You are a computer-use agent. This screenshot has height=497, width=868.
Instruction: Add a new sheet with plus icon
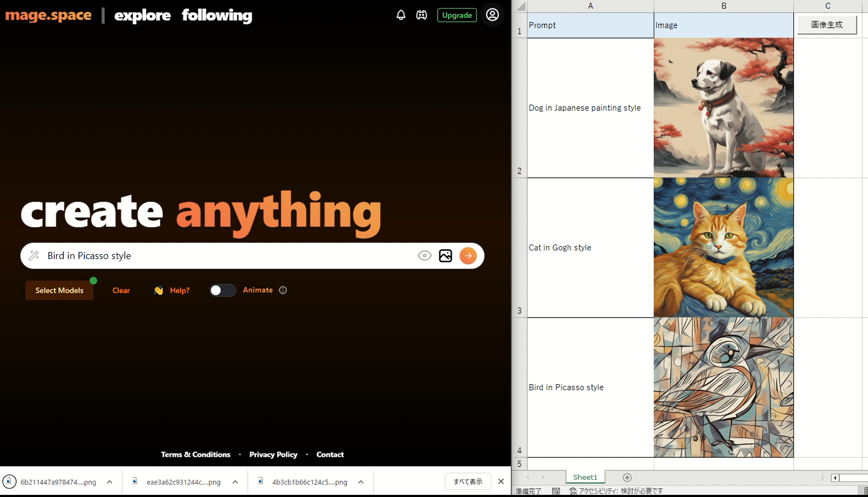click(627, 477)
